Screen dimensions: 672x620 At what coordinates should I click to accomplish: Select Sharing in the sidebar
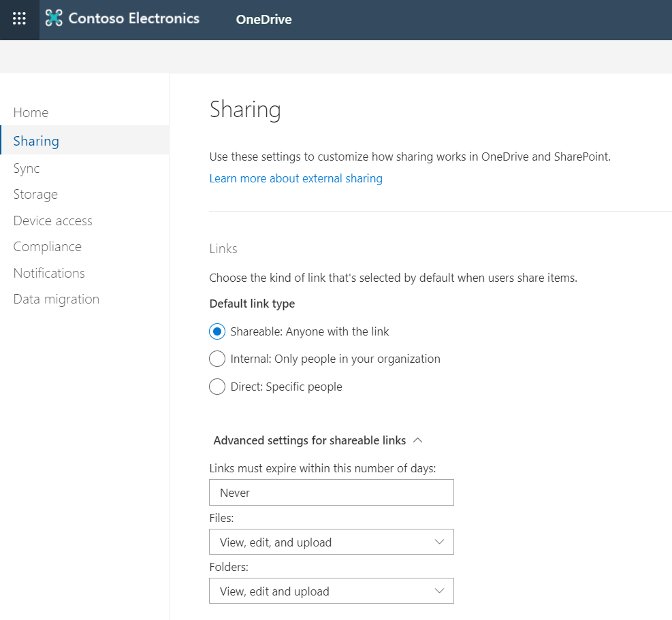coord(36,141)
